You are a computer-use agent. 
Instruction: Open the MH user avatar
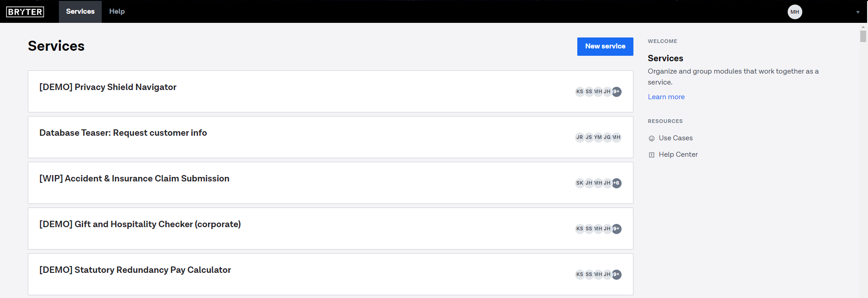click(x=795, y=12)
